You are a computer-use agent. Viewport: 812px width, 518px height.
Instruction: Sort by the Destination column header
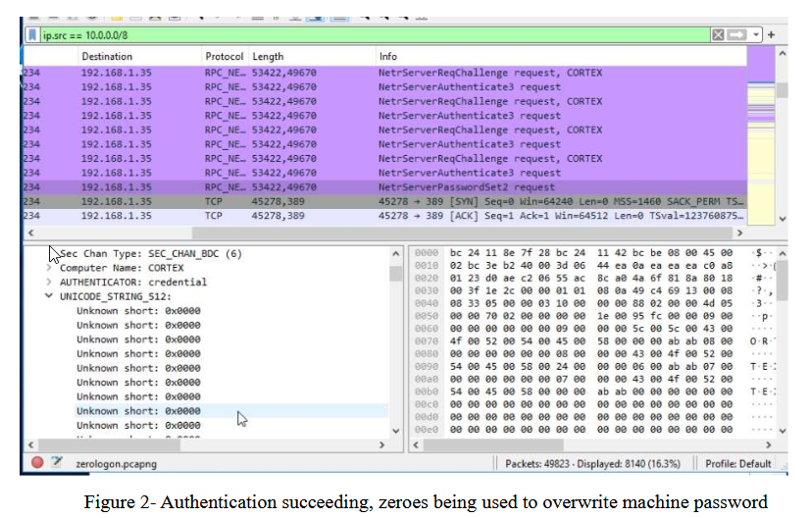point(139,57)
